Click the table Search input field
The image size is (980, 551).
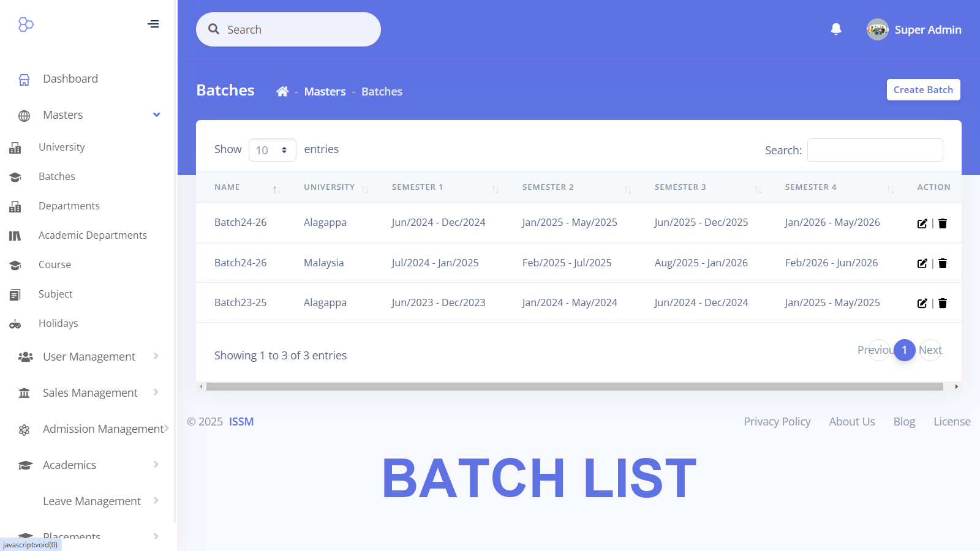[875, 150]
